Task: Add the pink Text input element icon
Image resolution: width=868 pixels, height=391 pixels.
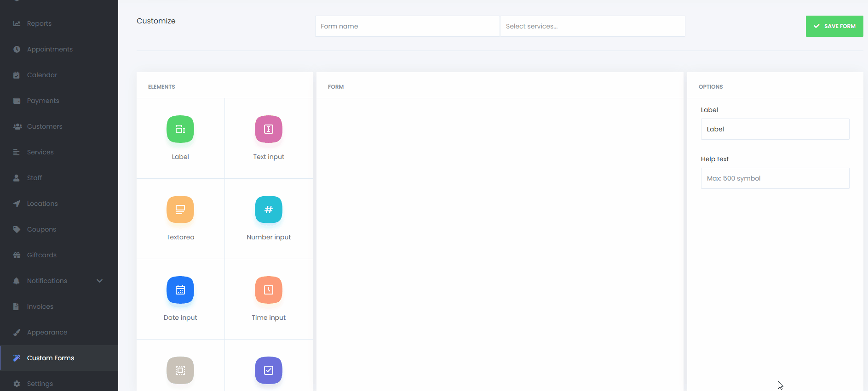Action: point(269,129)
